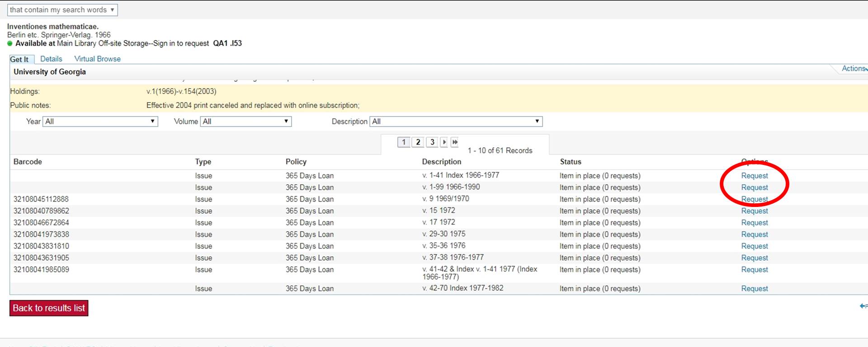Request v. 42-70 Index 1977-1982 item
The image size is (868, 347).
pyautogui.click(x=754, y=289)
